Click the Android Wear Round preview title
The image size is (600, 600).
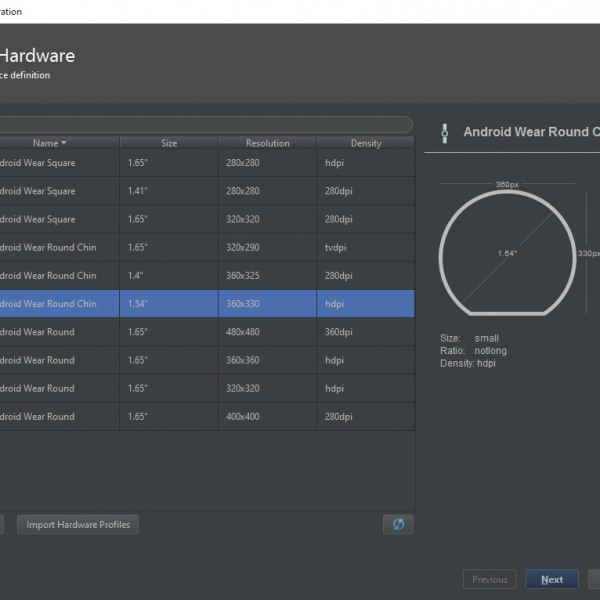coord(532,132)
